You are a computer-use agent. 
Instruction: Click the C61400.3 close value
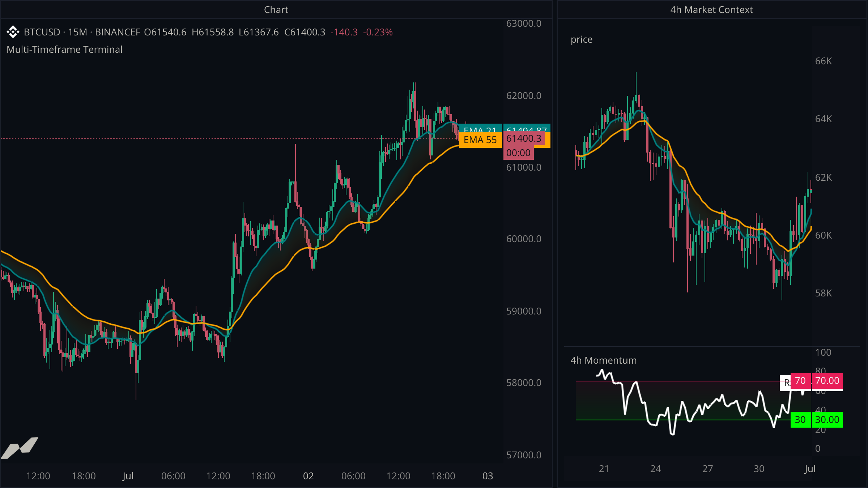click(x=305, y=32)
